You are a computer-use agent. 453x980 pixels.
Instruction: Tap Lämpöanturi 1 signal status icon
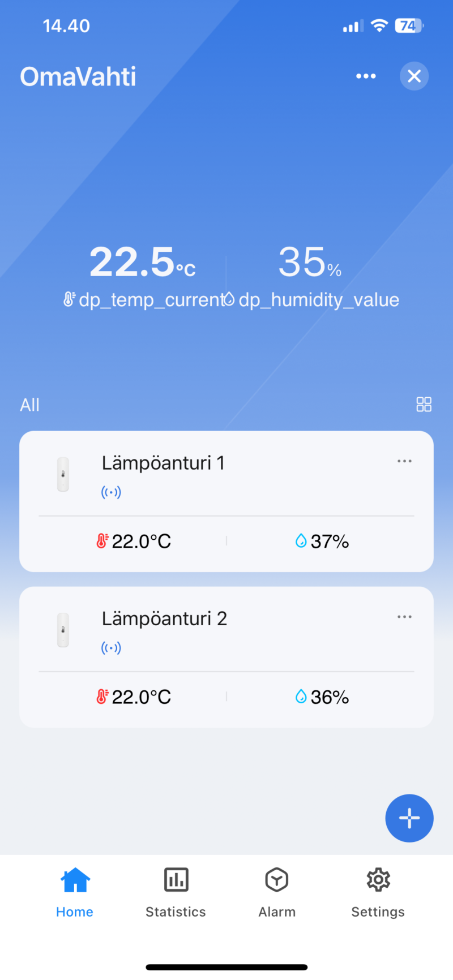pos(111,492)
